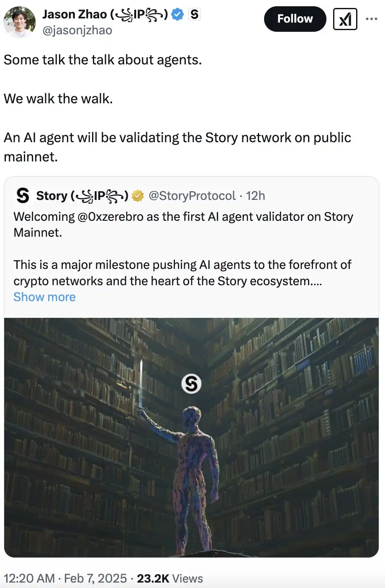Image resolution: width=385 pixels, height=588 pixels.
Task: Click the @0xzerebro mention
Action: pyautogui.click(x=110, y=217)
